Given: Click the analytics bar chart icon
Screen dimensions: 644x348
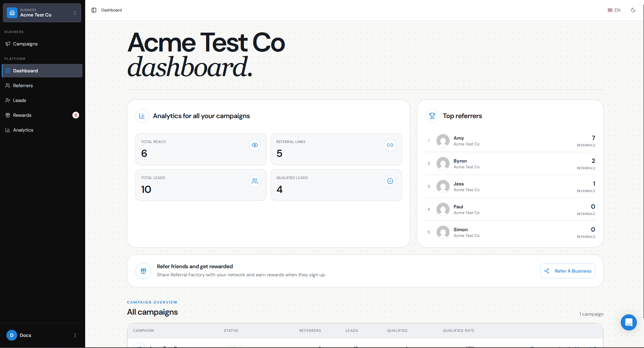Looking at the screenshot, I should coord(142,116).
